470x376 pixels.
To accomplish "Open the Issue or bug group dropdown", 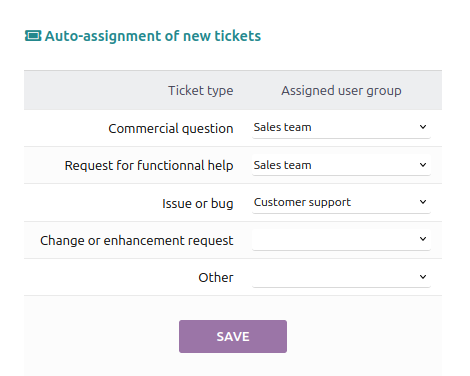I will coord(341,203).
